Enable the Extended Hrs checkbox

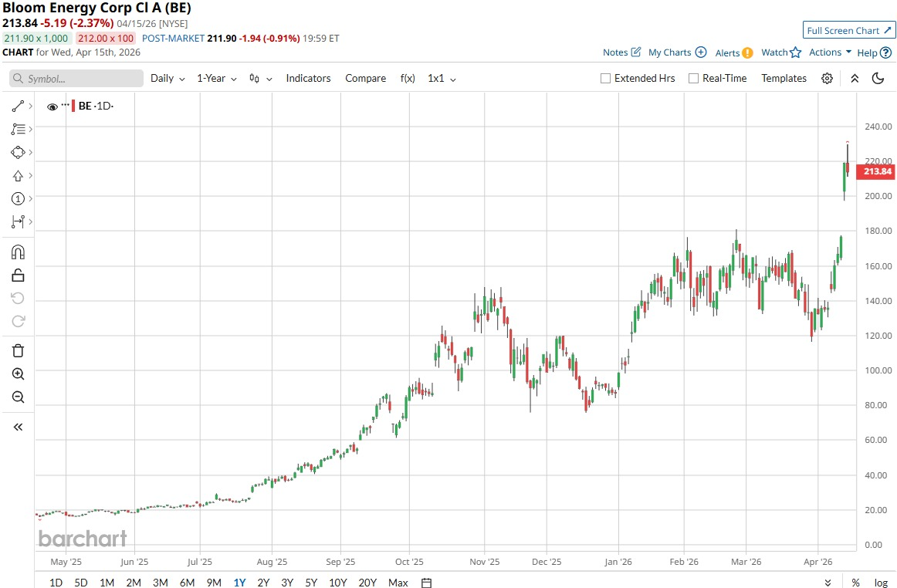(x=606, y=79)
